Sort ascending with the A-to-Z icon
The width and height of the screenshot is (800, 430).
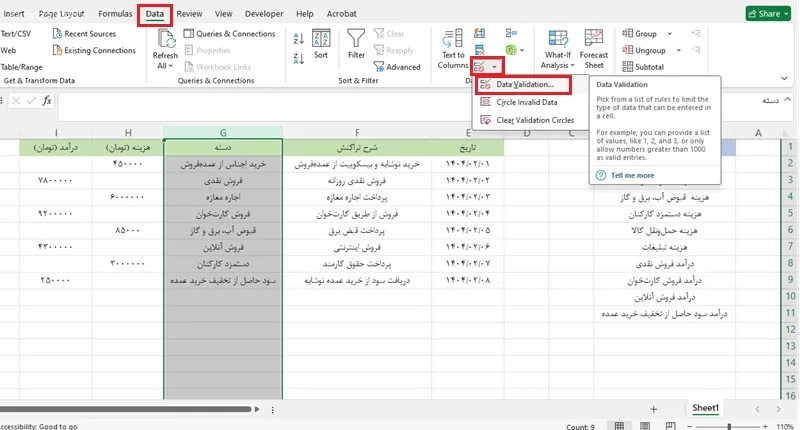coord(299,38)
